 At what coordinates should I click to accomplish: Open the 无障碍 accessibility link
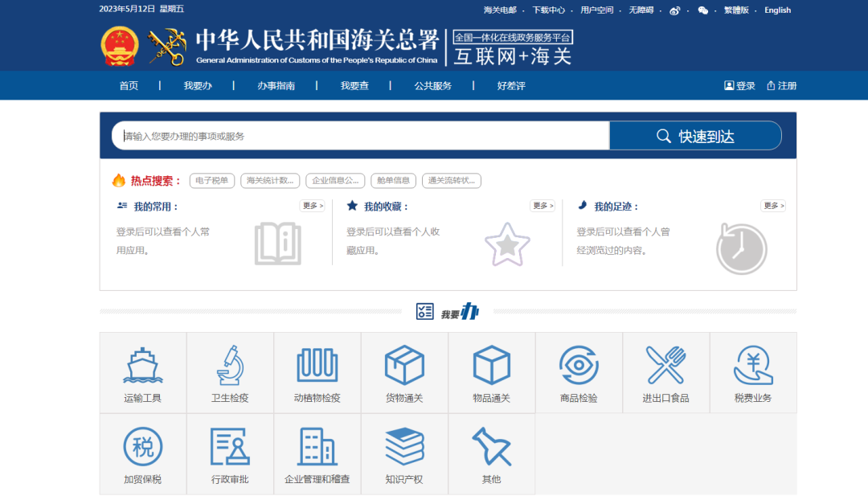tap(641, 10)
